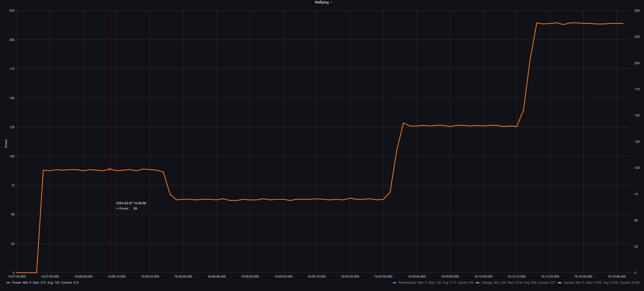Click the Voltage legend value "Avg: 494"
This screenshot has height=291, width=644.
(530, 283)
